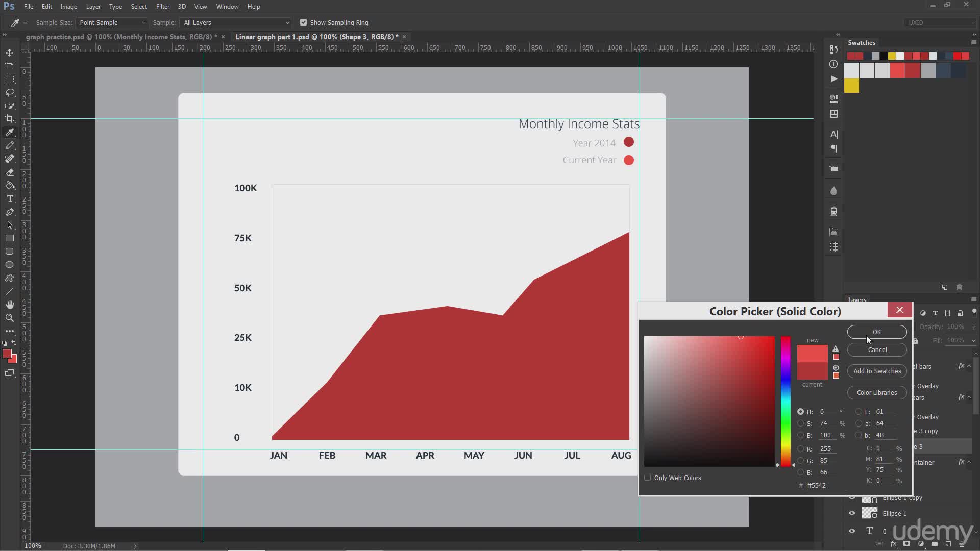Select the Lasso tool
This screenshot has height=551, width=980.
(10, 92)
